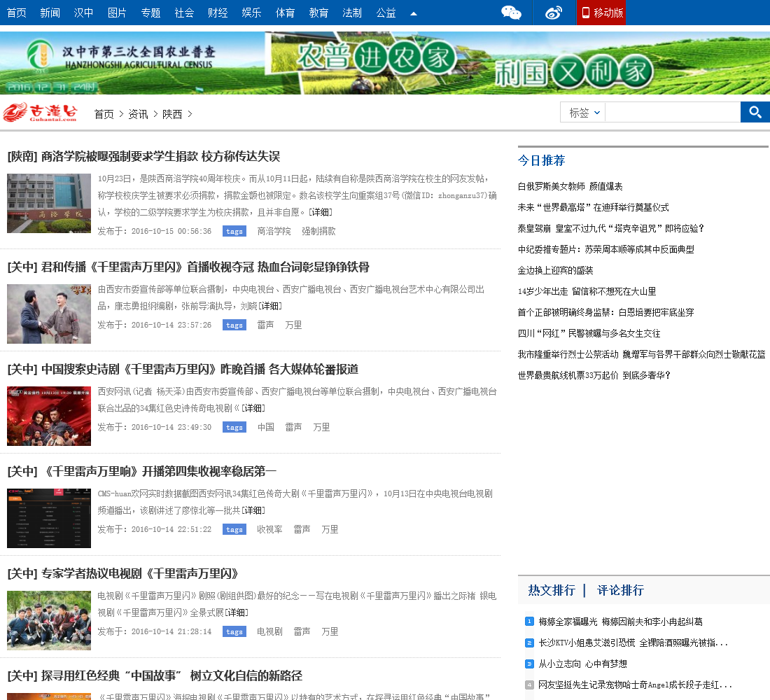Image resolution: width=770 pixels, height=700 pixels.
Task: Click the red drama poster thumbnail
Action: coord(48,416)
